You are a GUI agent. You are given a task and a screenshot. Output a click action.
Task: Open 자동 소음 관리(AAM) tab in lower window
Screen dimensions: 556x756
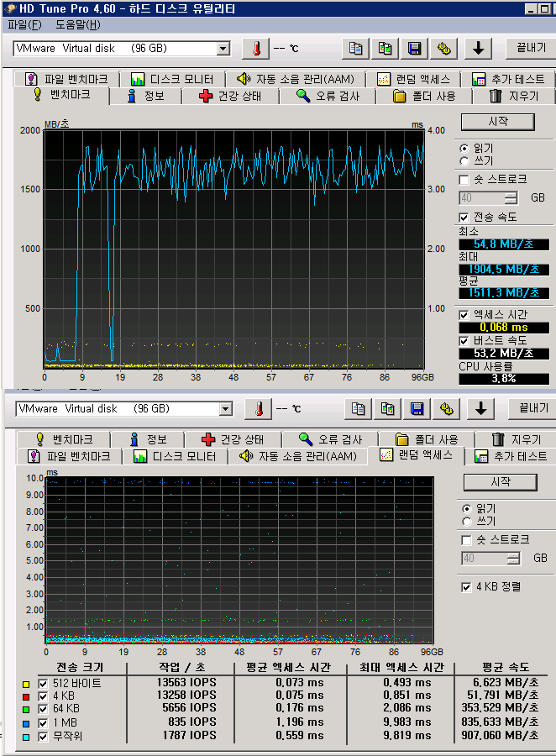[x=298, y=457]
